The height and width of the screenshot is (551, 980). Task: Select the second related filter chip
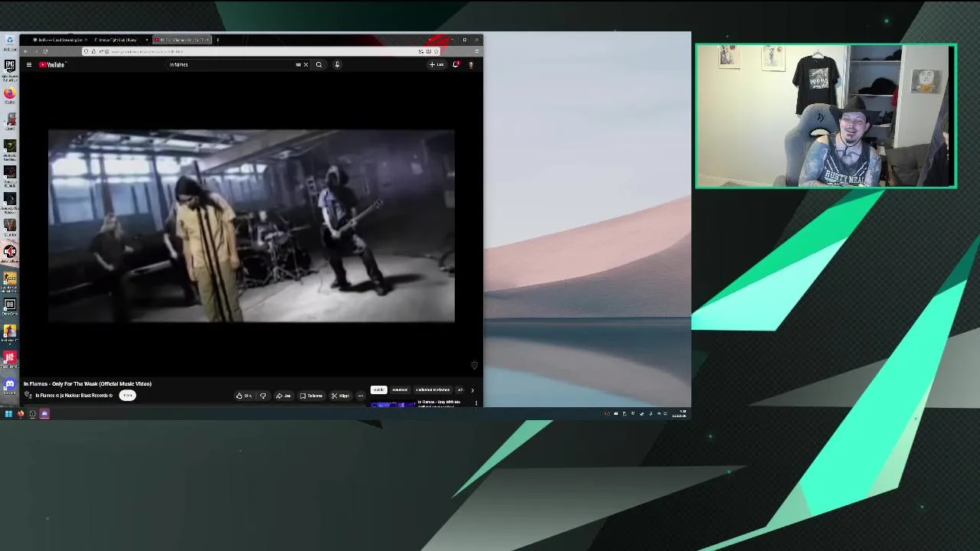(x=400, y=390)
